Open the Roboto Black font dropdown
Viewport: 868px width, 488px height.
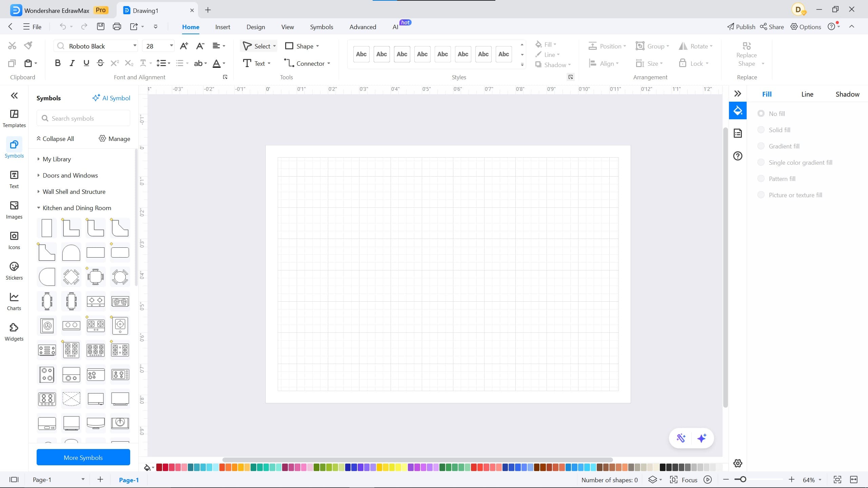[x=135, y=46]
